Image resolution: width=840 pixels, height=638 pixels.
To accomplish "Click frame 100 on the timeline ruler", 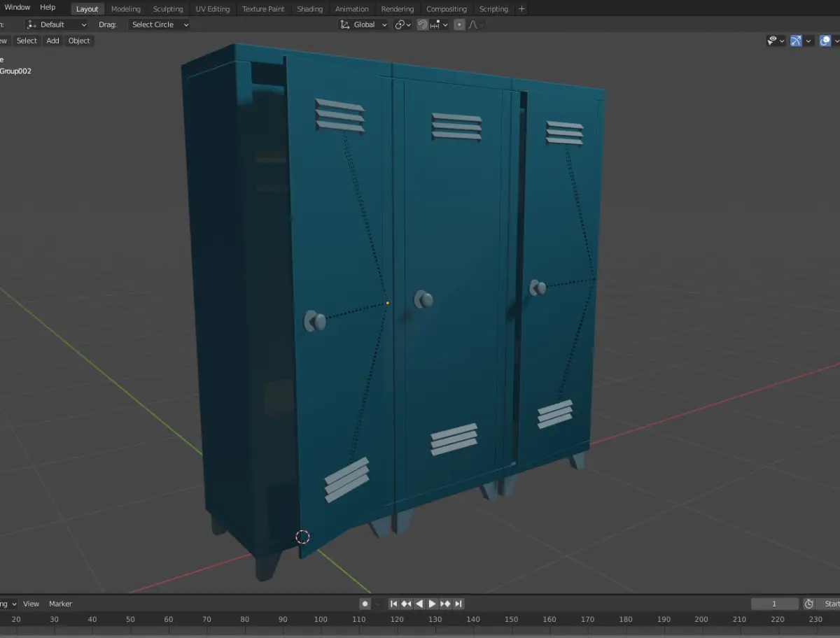I will click(321, 619).
